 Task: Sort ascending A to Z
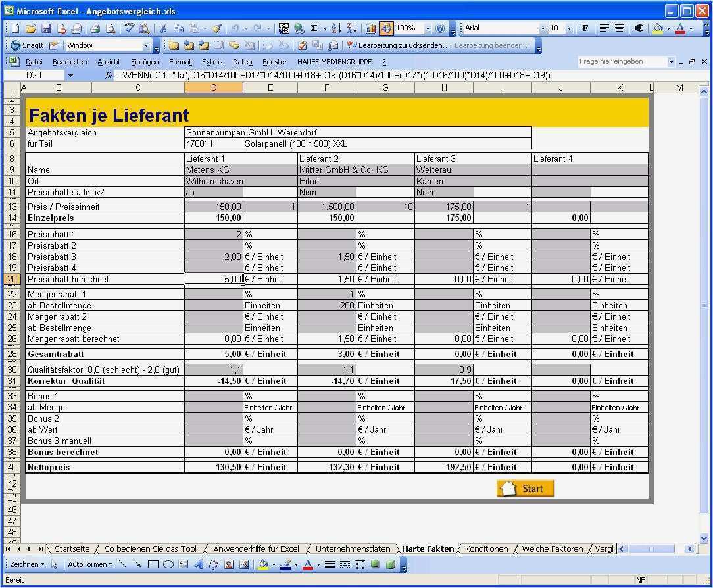click(x=336, y=28)
